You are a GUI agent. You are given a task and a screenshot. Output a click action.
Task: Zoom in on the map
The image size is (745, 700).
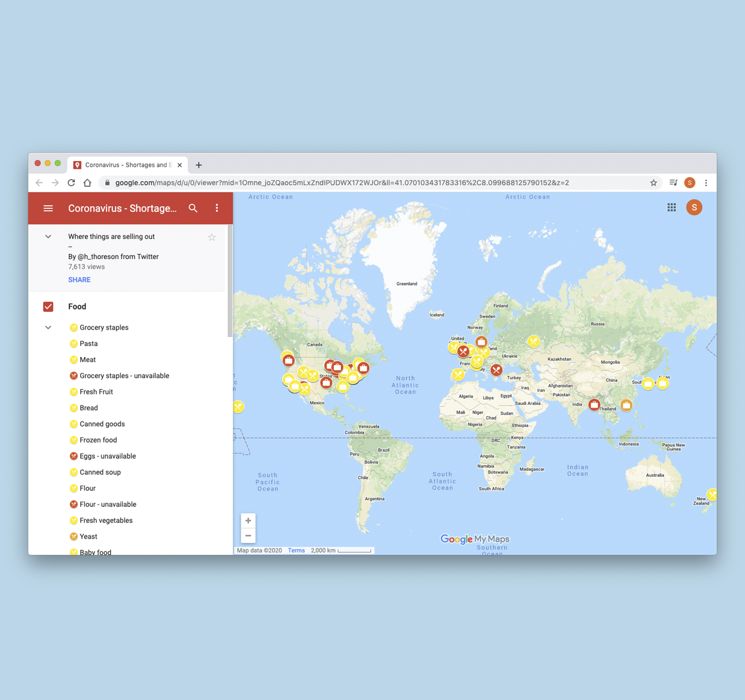[x=248, y=521]
